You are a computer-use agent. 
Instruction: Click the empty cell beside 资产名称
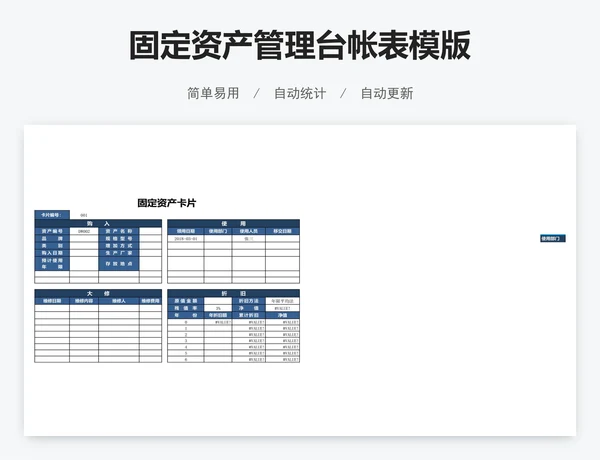click(150, 231)
